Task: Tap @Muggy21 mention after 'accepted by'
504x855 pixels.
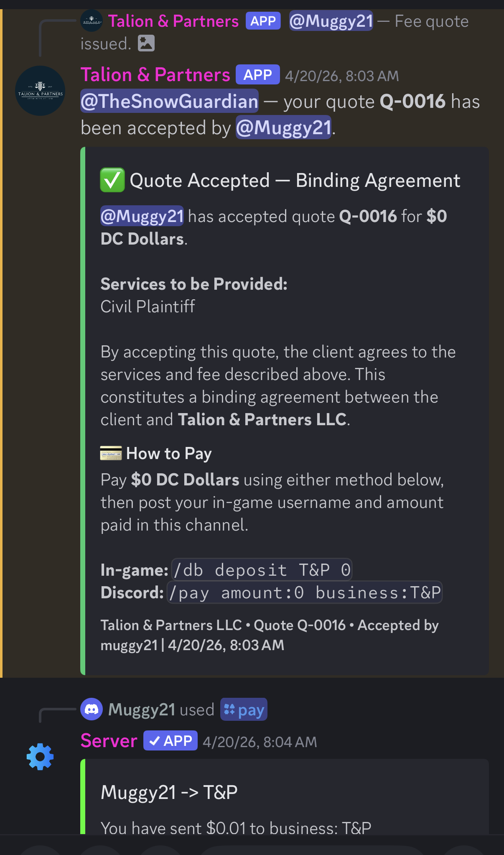Action: pyautogui.click(x=284, y=128)
